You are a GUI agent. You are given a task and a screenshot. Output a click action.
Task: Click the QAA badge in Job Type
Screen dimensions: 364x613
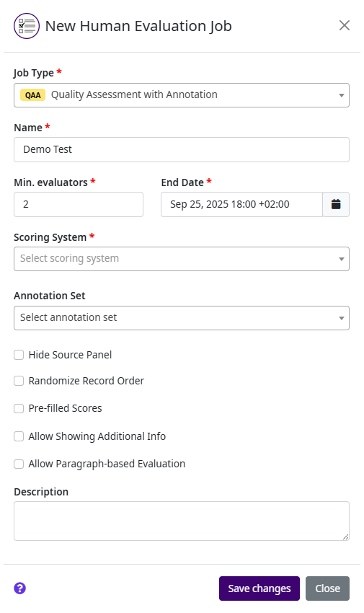point(33,95)
